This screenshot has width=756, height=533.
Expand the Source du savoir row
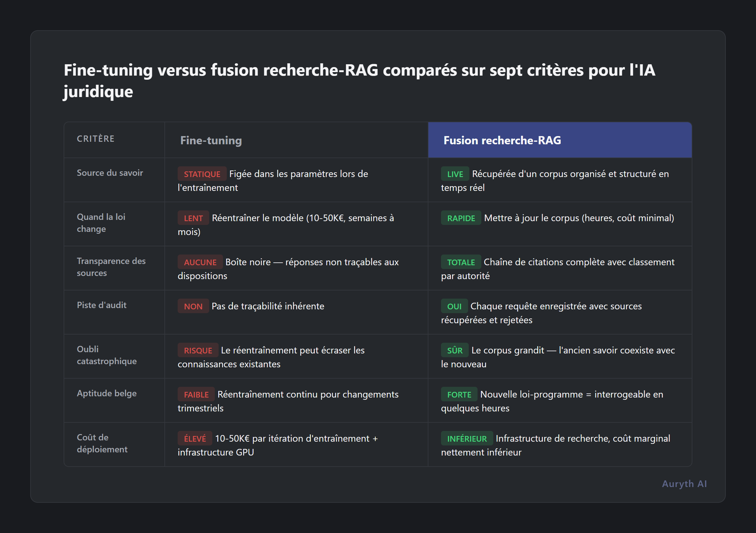coord(110,173)
